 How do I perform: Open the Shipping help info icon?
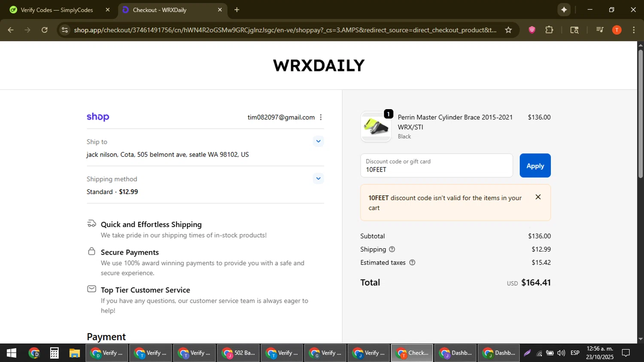pyautogui.click(x=392, y=249)
